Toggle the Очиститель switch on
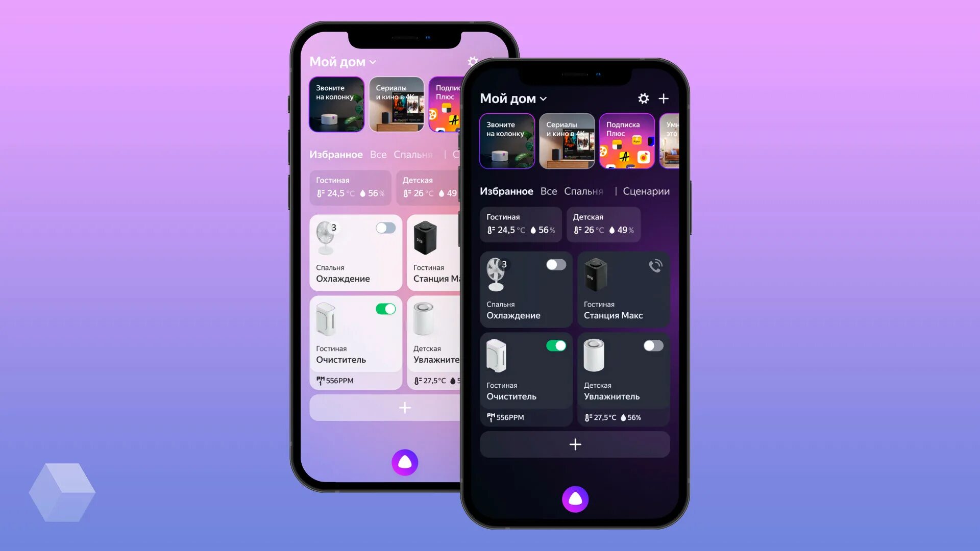 pos(555,345)
